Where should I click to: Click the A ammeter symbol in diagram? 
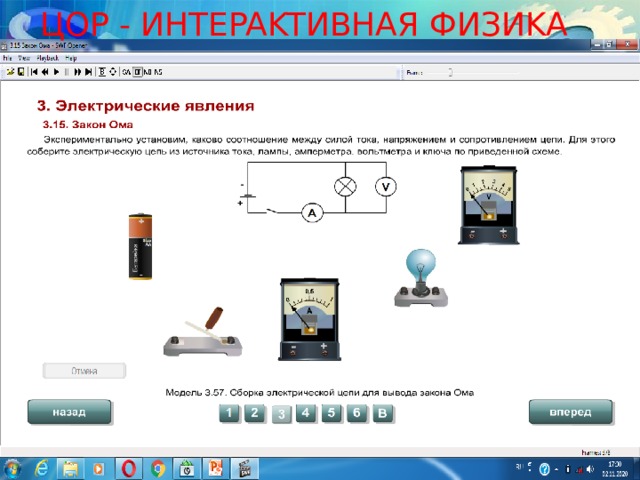click(312, 213)
